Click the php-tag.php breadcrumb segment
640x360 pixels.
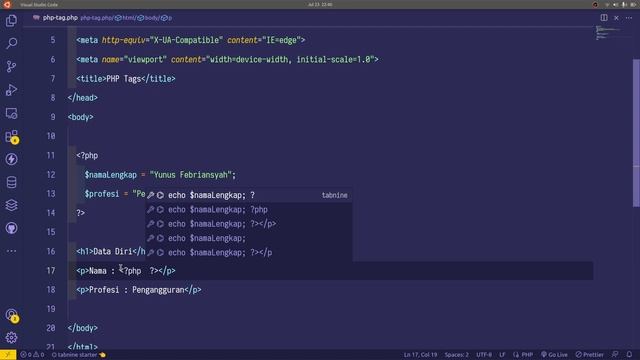coord(96,18)
